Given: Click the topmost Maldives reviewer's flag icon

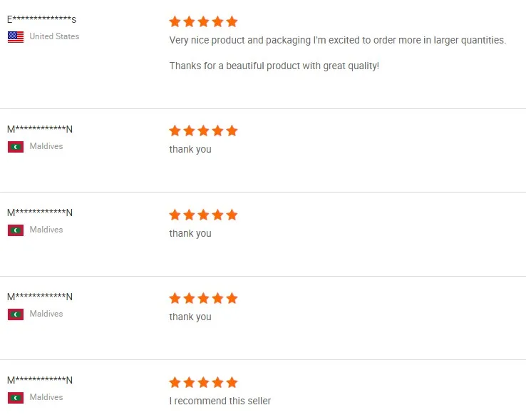Looking at the screenshot, I should coord(16,147).
